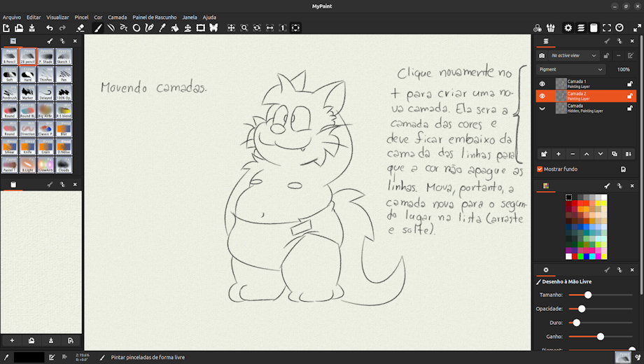Open the Camada menu
Screen dimensions: 644x364
117,17
